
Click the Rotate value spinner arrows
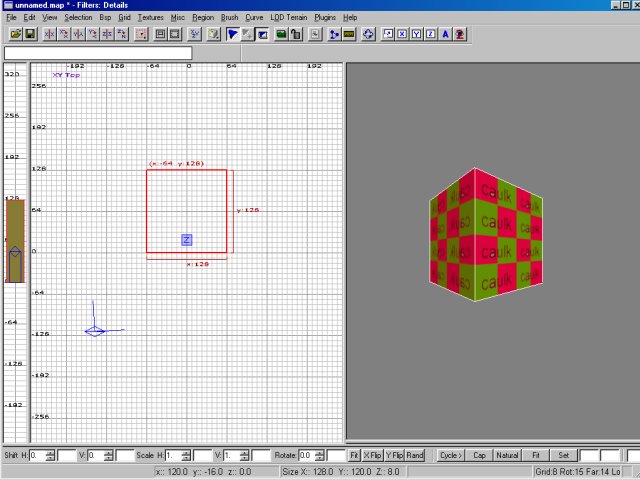pos(322,455)
